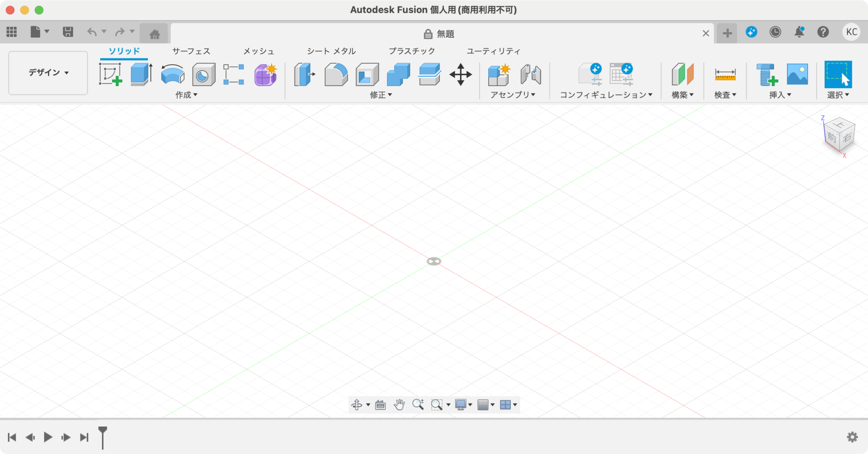Open the 修正 dropdown menu
This screenshot has width=868, height=454.
pyautogui.click(x=381, y=95)
